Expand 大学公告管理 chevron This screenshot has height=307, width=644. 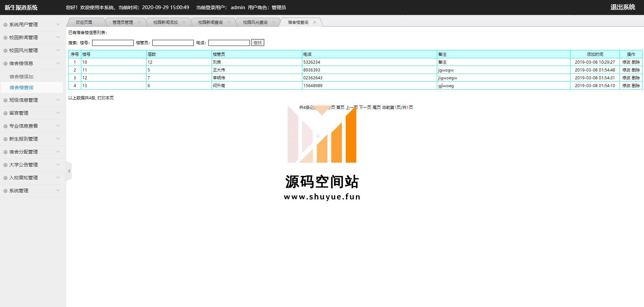click(x=58, y=164)
